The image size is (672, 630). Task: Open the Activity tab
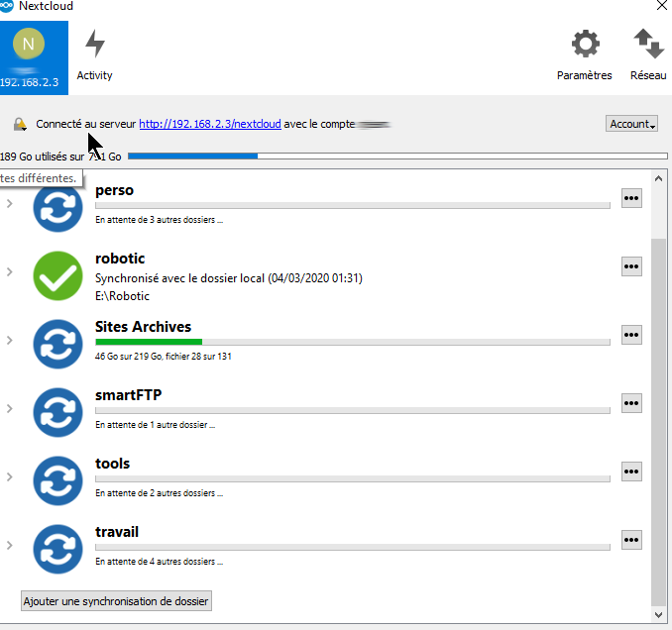click(x=95, y=55)
